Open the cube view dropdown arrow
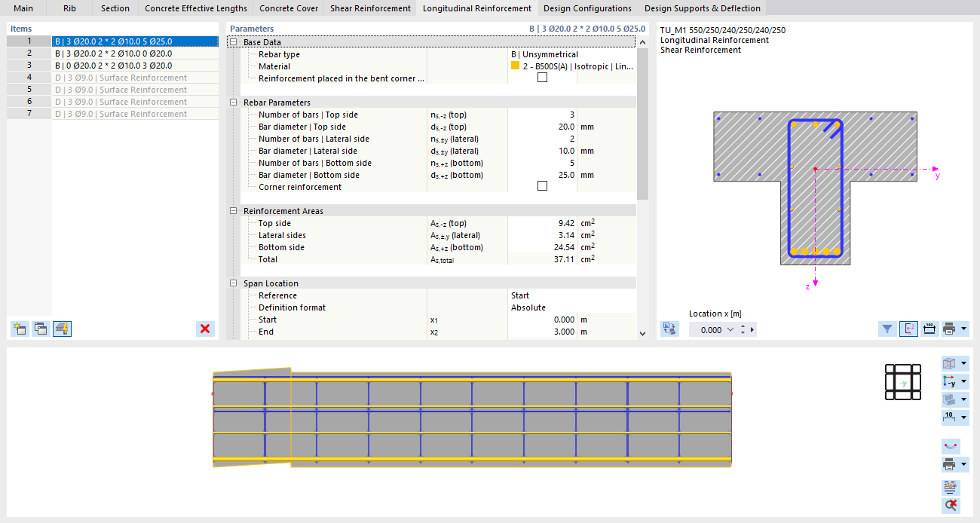 pyautogui.click(x=964, y=363)
